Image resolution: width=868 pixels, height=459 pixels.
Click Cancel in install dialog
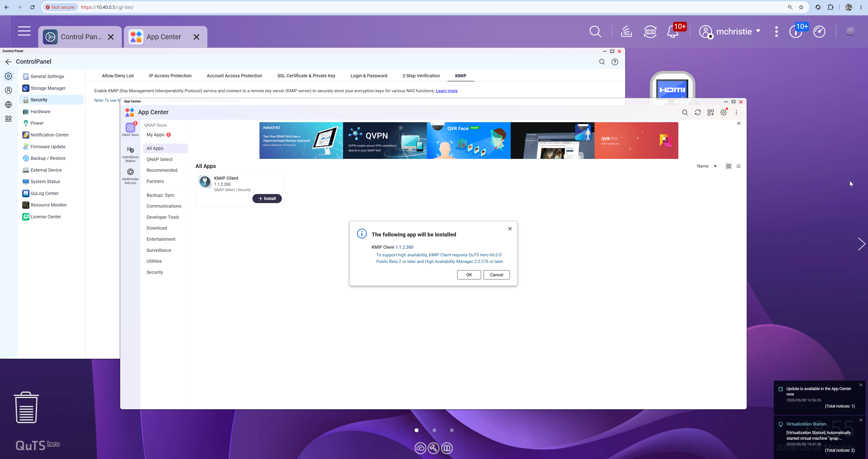[496, 275]
